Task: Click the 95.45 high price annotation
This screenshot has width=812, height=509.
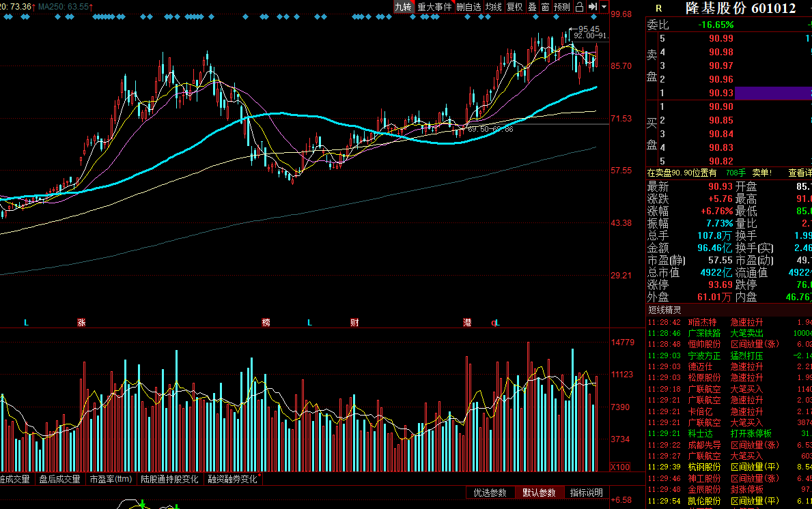Action: click(x=589, y=29)
